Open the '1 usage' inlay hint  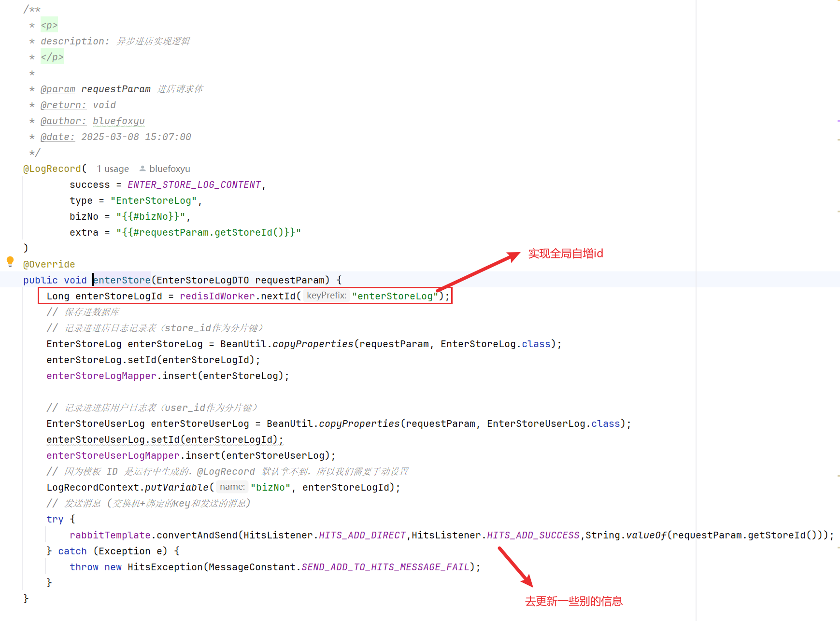click(113, 169)
